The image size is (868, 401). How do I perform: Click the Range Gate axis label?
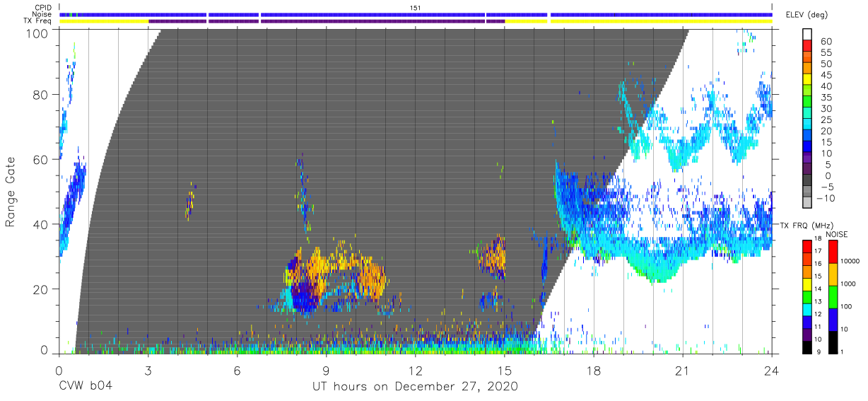(11, 192)
